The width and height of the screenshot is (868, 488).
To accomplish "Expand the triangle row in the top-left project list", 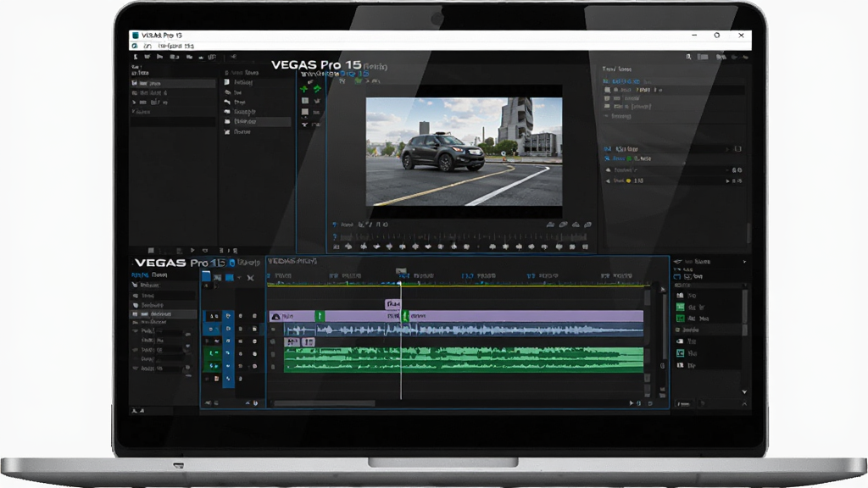I will coord(133,103).
